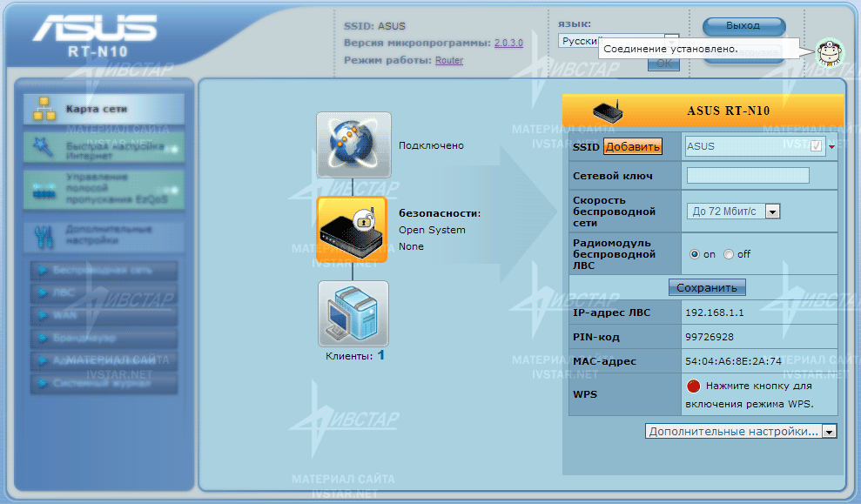Click the EzQoS bandwidth management icon
Image resolution: width=861 pixels, height=504 pixels.
pyautogui.click(x=44, y=190)
